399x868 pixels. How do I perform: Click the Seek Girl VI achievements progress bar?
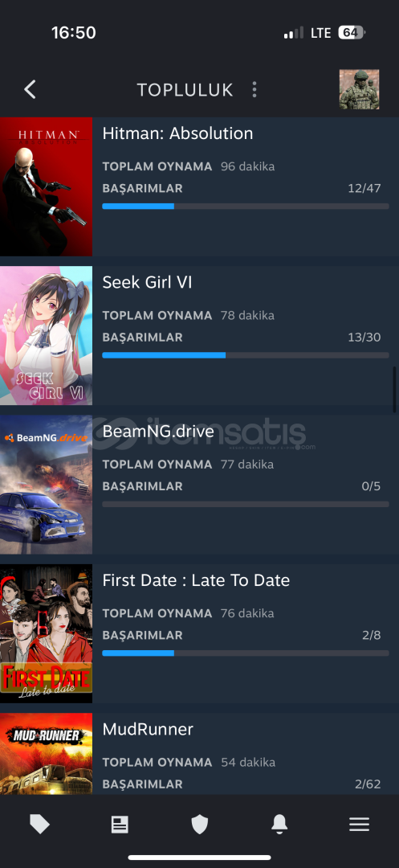click(246, 355)
